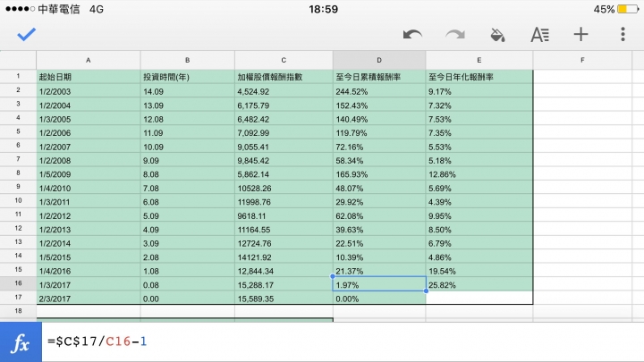Open the three-dot more menu
The width and height of the screenshot is (644, 362).
[x=623, y=35]
